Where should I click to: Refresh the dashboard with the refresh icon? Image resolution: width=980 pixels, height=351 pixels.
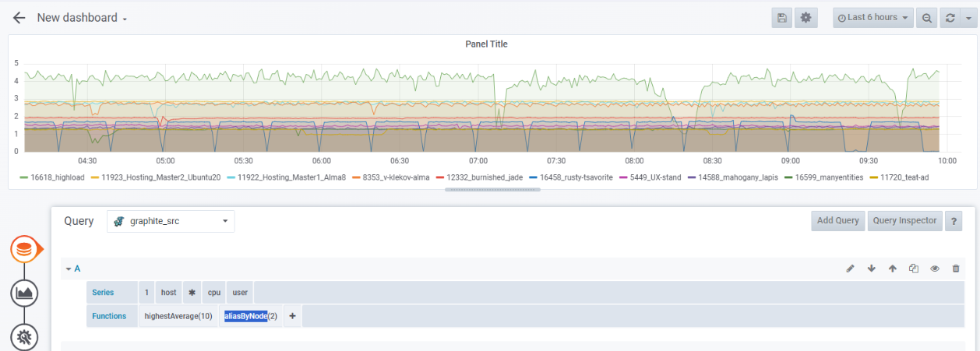[949, 18]
